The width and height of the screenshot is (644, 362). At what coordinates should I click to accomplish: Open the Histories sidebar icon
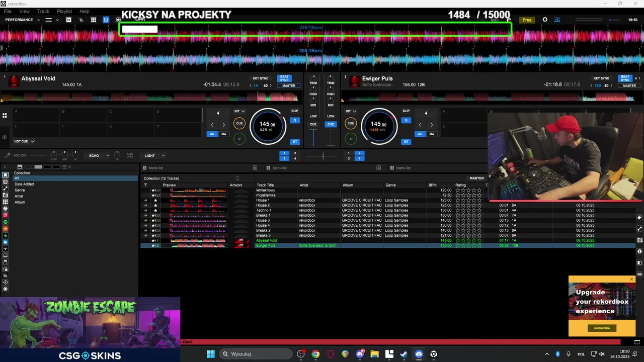[x=6, y=283]
